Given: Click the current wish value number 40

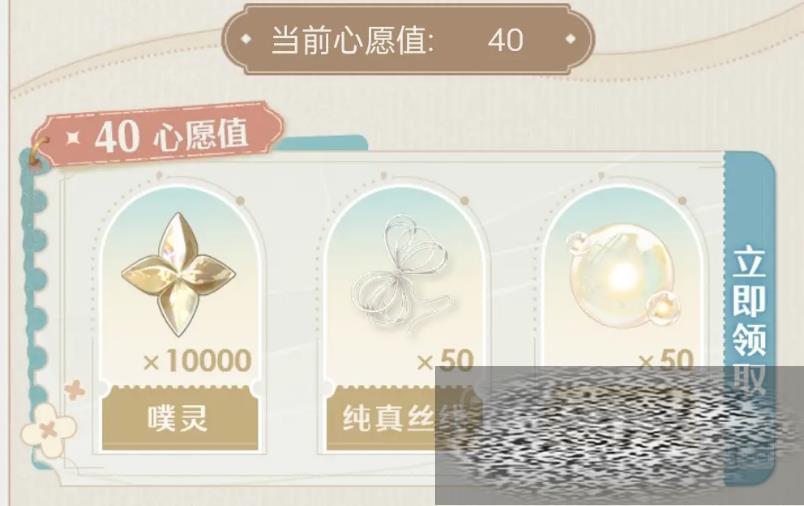Looking at the screenshot, I should pos(506,40).
